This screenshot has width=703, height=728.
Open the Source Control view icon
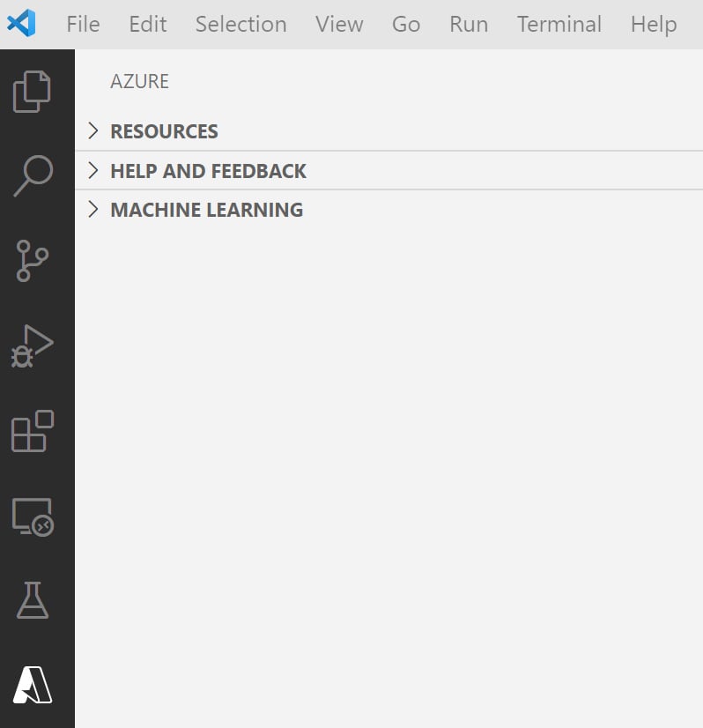pos(32,261)
